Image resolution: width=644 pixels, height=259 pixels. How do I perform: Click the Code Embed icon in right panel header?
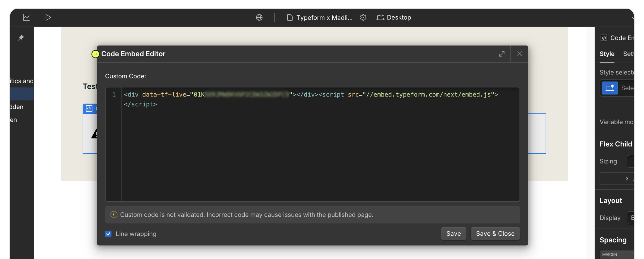(604, 38)
